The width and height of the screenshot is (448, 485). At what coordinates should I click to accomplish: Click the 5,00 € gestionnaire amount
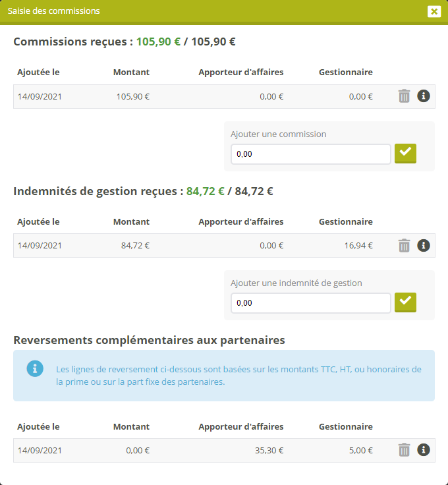362,451
